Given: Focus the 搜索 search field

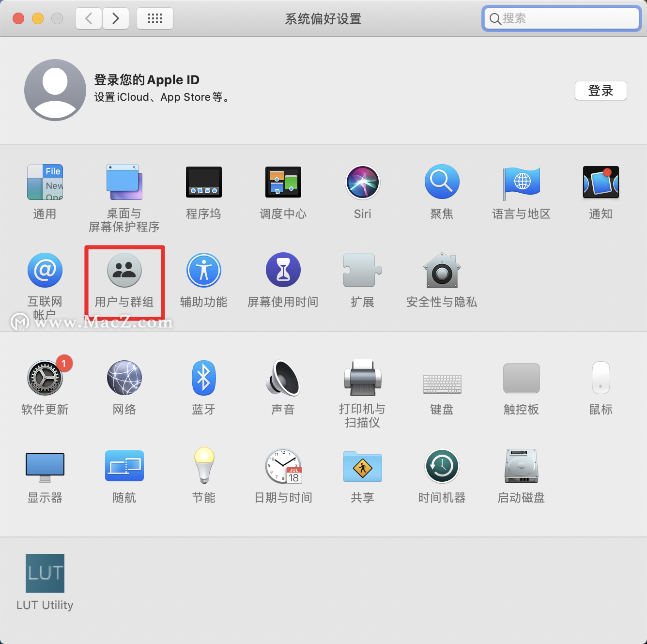Looking at the screenshot, I should tap(562, 18).
